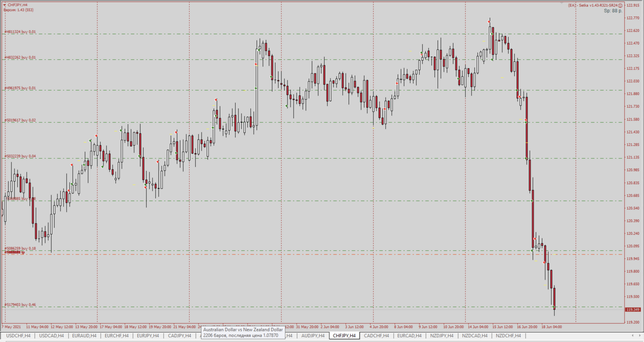The image size is (644, 342).
Task: Select order line #5019617 buy 0.02
Action: point(20,120)
